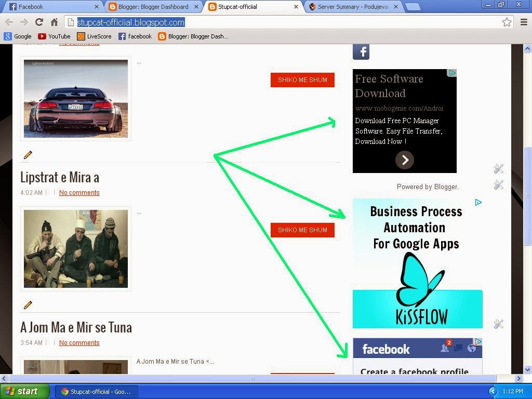Bookmark this page with the star icon

tap(507, 22)
